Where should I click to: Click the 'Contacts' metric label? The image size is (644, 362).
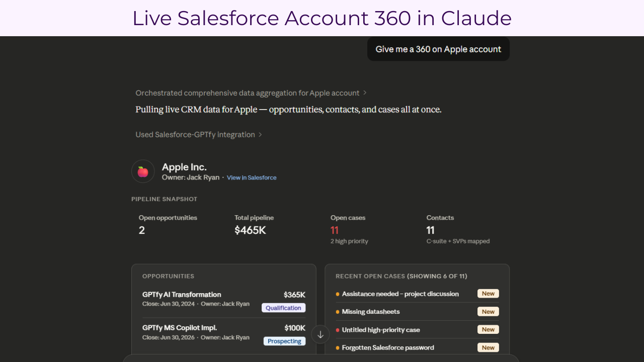(x=440, y=218)
